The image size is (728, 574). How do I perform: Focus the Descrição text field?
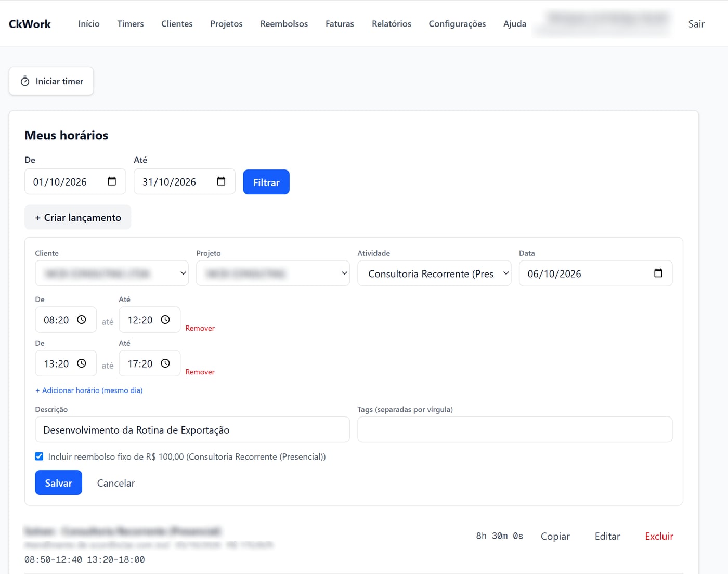(192, 429)
